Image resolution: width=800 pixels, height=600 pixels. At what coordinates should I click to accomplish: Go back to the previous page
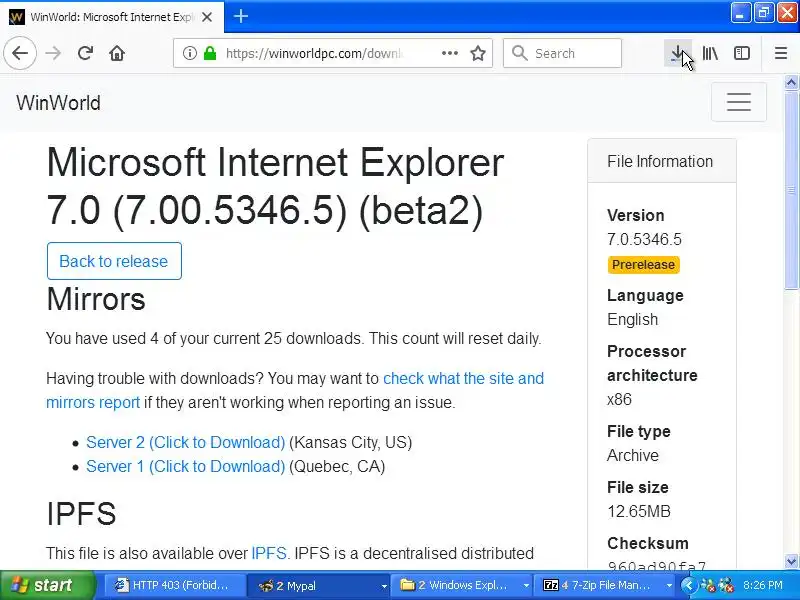(20, 53)
